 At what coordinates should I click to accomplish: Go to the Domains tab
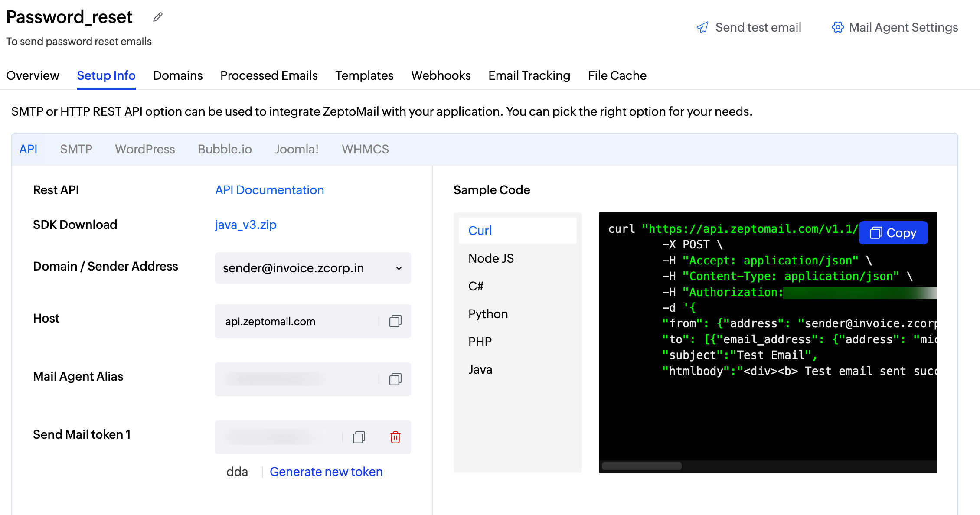coord(178,75)
